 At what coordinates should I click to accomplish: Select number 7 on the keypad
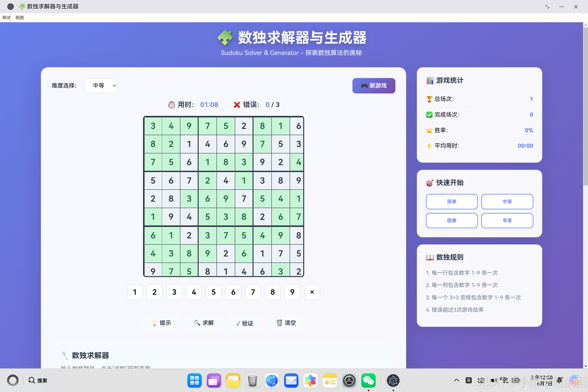click(x=253, y=292)
